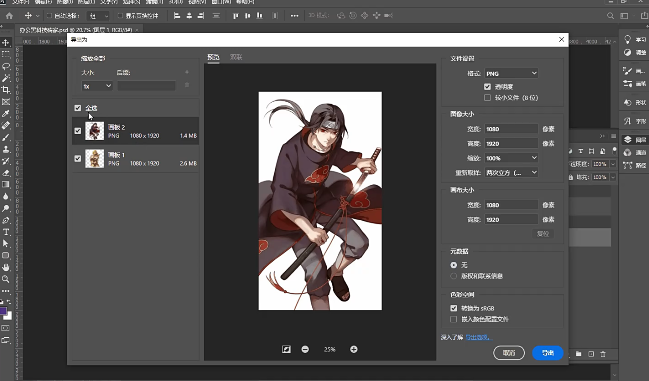Open the 两次立方 resample dropdown
The width and height of the screenshot is (649, 381).
(x=511, y=173)
